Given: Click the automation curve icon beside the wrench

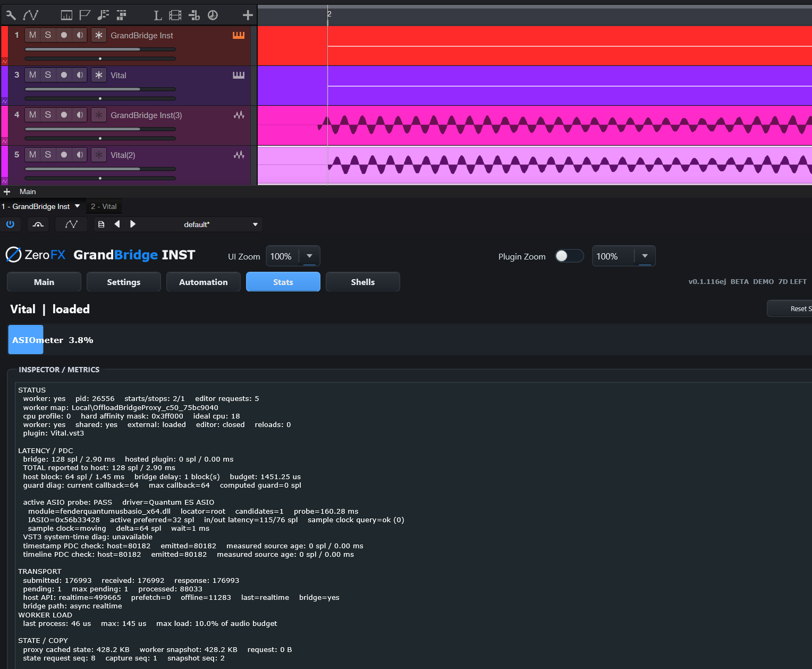Looking at the screenshot, I should click(x=31, y=15).
